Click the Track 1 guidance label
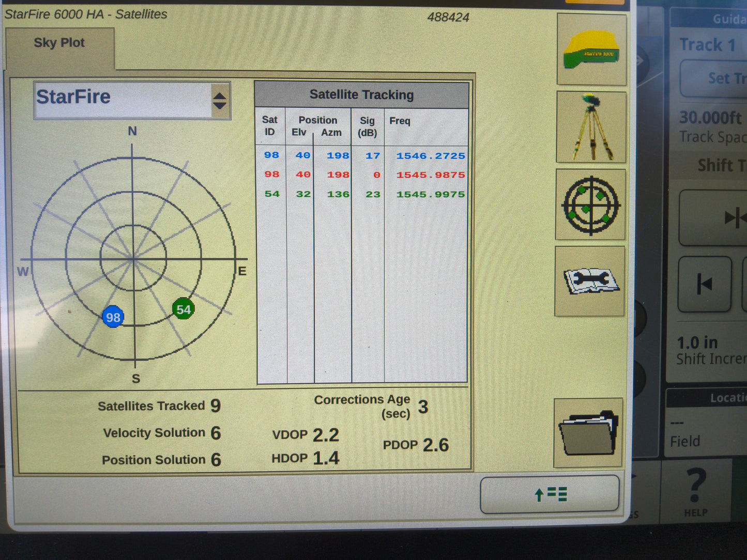747x560 pixels. 707,45
